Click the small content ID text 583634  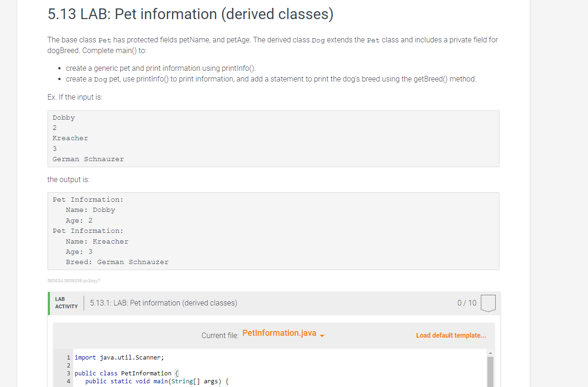click(x=74, y=280)
